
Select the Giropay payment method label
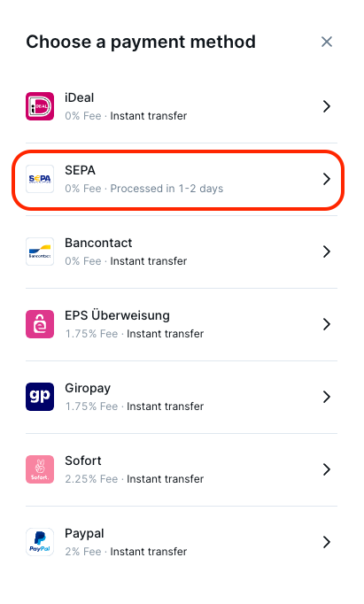pyautogui.click(x=88, y=388)
